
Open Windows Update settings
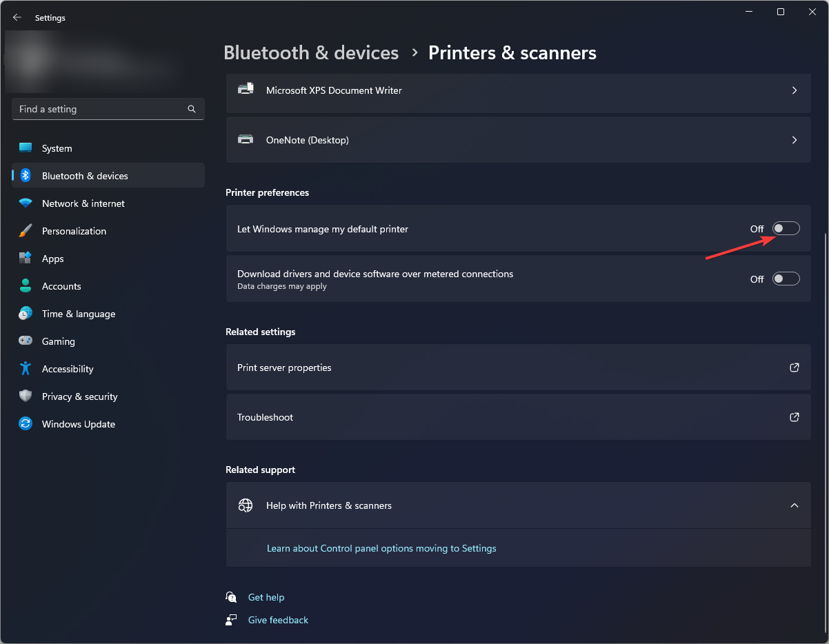pyautogui.click(x=108, y=424)
